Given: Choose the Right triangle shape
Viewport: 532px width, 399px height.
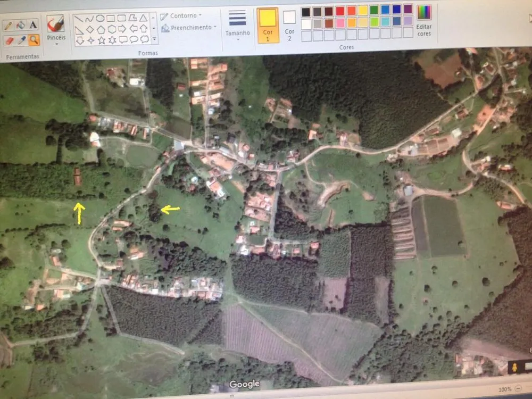Looking at the screenshot, I should point(79,30).
